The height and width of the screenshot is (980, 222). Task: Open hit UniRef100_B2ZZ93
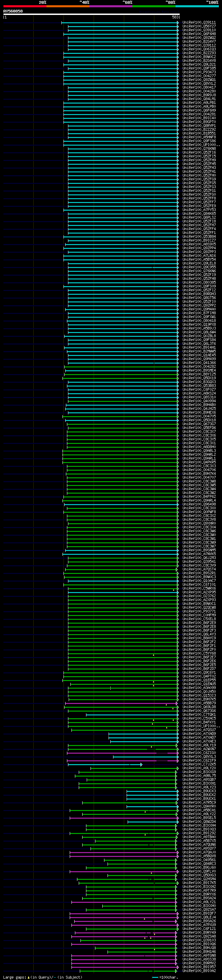click(x=199, y=53)
